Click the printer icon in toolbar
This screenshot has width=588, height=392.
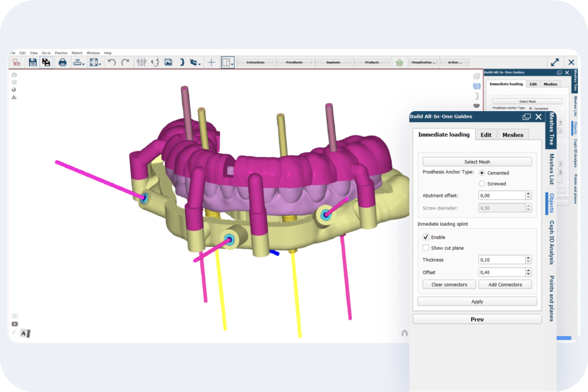[63, 62]
